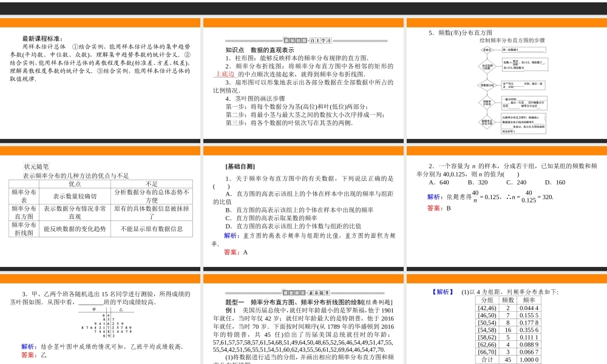The height and width of the screenshot is (364, 607).
Task: Click the red underlined text 上底边
Action: [225, 74]
